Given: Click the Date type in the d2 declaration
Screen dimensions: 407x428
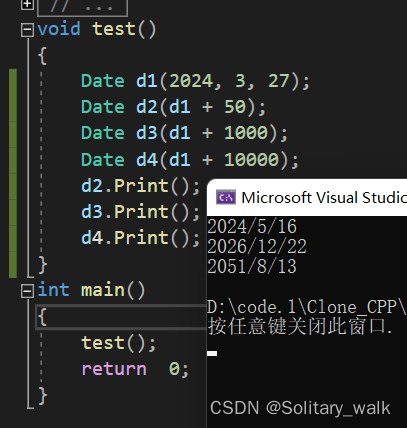Looking at the screenshot, I should (x=103, y=107).
